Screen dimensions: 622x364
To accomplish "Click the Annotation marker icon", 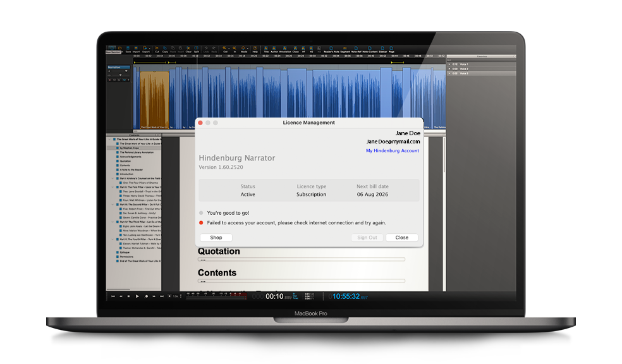I will 285,49.
